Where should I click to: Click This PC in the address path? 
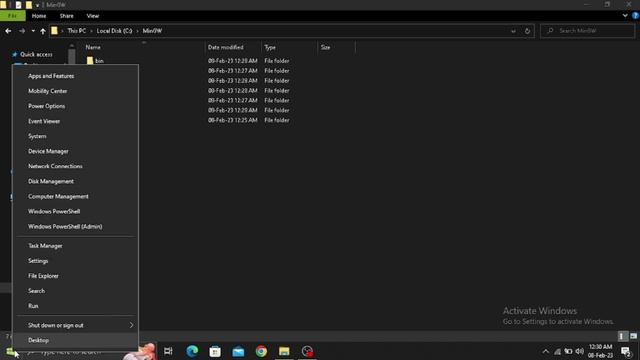tap(77, 31)
